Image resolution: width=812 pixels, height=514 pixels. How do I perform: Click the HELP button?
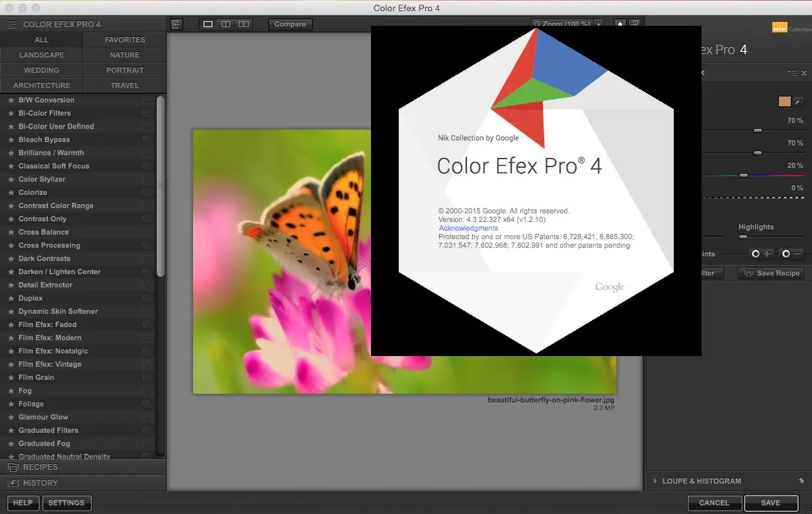[x=23, y=503]
